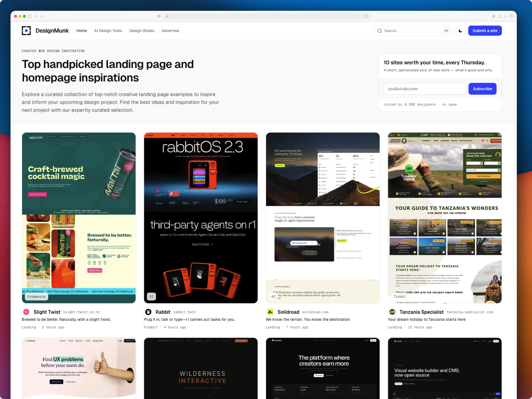
Task: Open the Rabbit site title link
Action: (x=163, y=312)
